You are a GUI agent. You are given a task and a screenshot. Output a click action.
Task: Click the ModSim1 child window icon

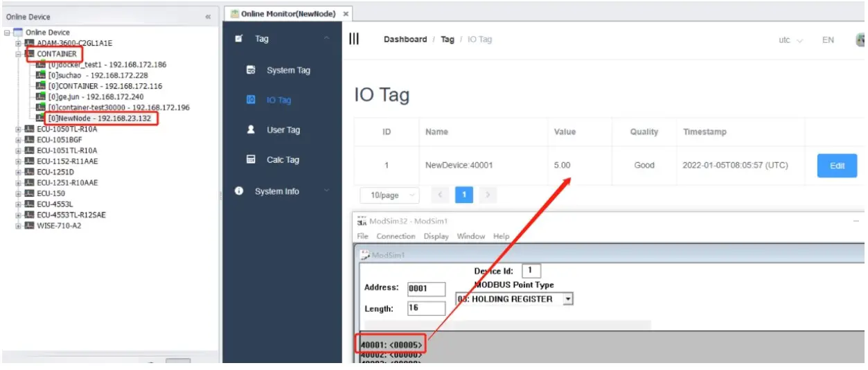pos(364,255)
